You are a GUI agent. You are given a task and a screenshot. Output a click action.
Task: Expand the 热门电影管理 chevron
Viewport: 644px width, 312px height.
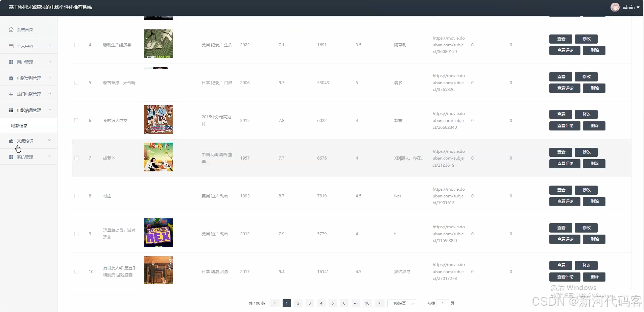click(50, 94)
